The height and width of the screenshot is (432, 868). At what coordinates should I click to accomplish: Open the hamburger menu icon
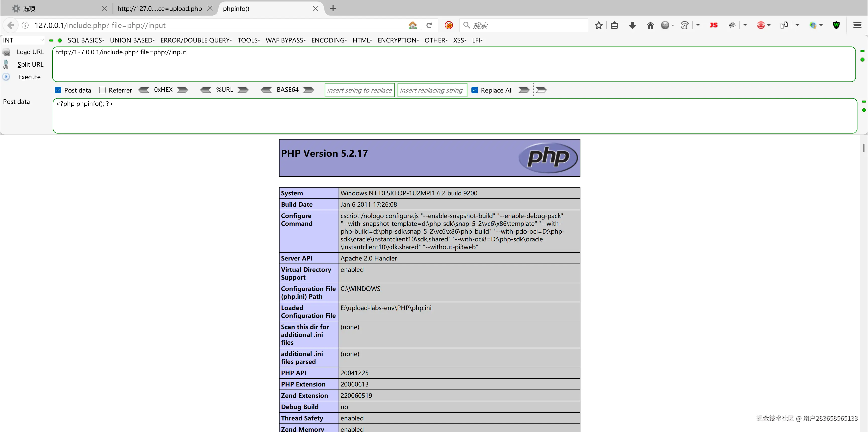click(x=857, y=25)
